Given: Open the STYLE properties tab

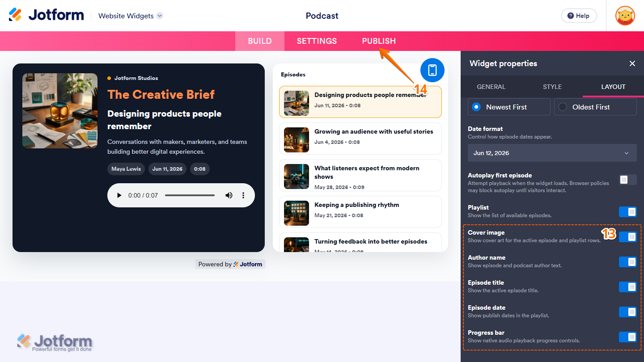Looking at the screenshot, I should [x=552, y=87].
